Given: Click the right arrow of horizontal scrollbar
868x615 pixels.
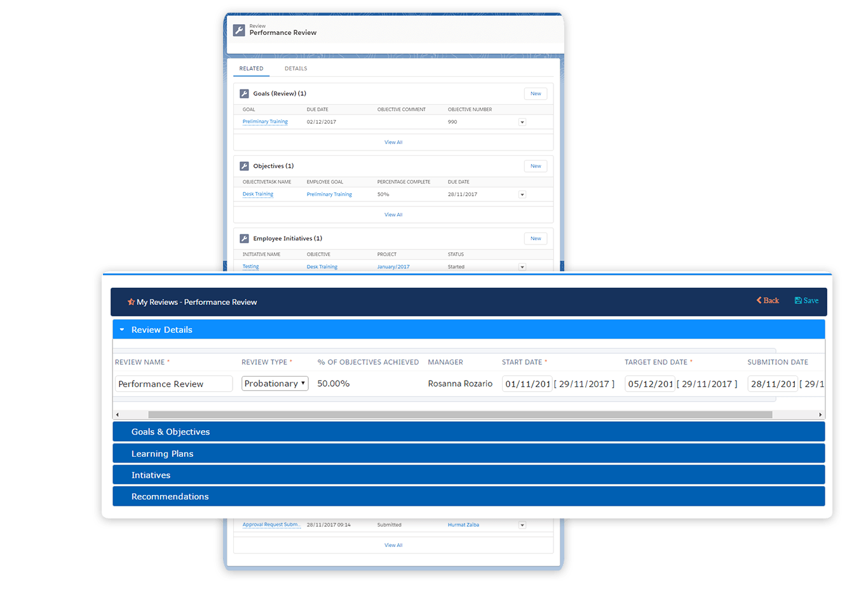Looking at the screenshot, I should point(820,415).
